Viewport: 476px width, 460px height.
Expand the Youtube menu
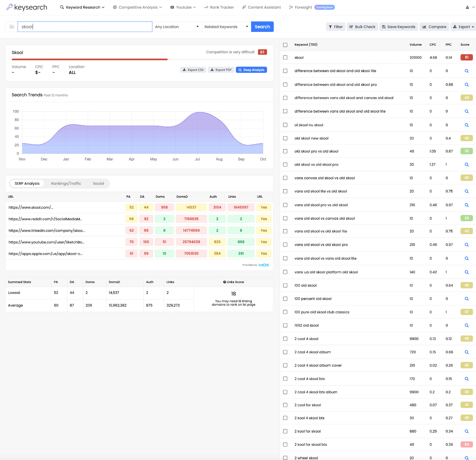click(x=183, y=7)
